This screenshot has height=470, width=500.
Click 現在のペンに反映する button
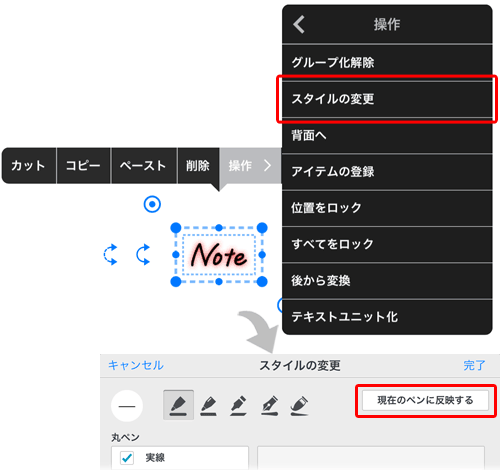(x=425, y=400)
